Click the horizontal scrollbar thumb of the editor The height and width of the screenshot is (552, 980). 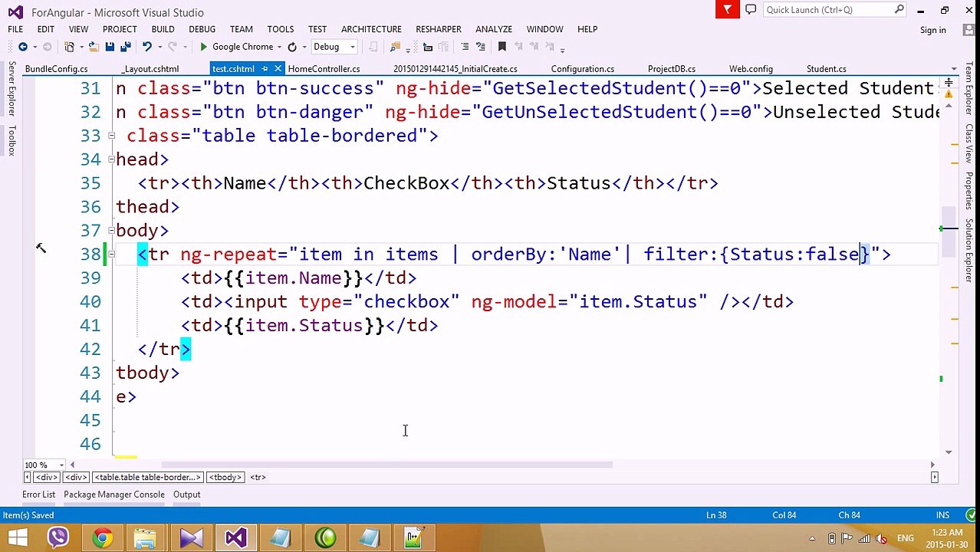coord(386,465)
